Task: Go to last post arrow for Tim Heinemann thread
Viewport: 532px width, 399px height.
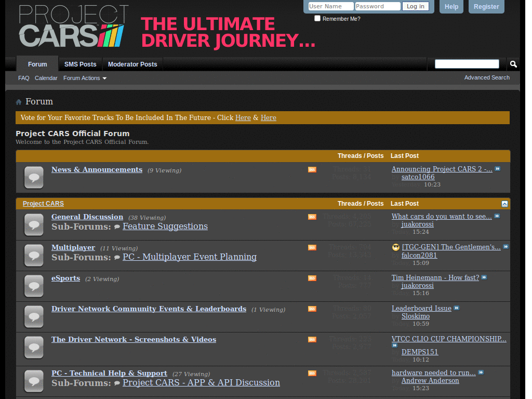Action: (484, 277)
